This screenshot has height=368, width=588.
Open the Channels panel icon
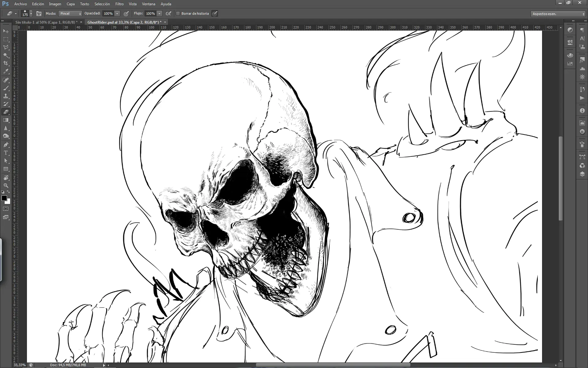click(x=582, y=165)
